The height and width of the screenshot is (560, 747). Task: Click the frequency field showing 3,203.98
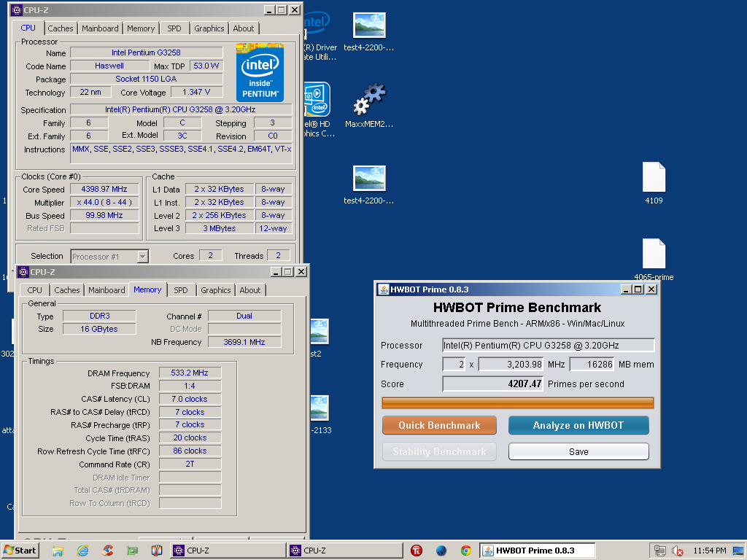(x=511, y=365)
